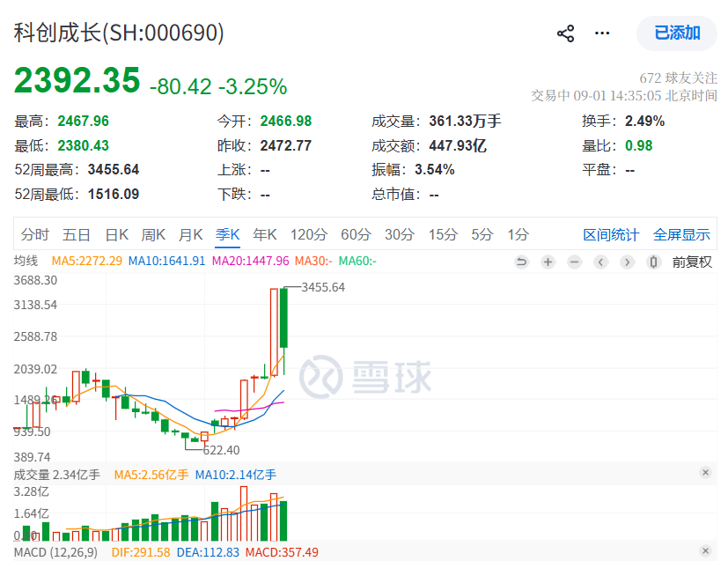Select the 周K chart tab
728x561 pixels.
(x=154, y=235)
